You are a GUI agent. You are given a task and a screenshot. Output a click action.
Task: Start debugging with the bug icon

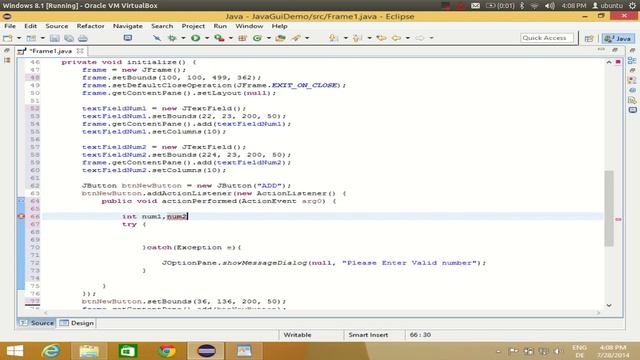click(172, 38)
